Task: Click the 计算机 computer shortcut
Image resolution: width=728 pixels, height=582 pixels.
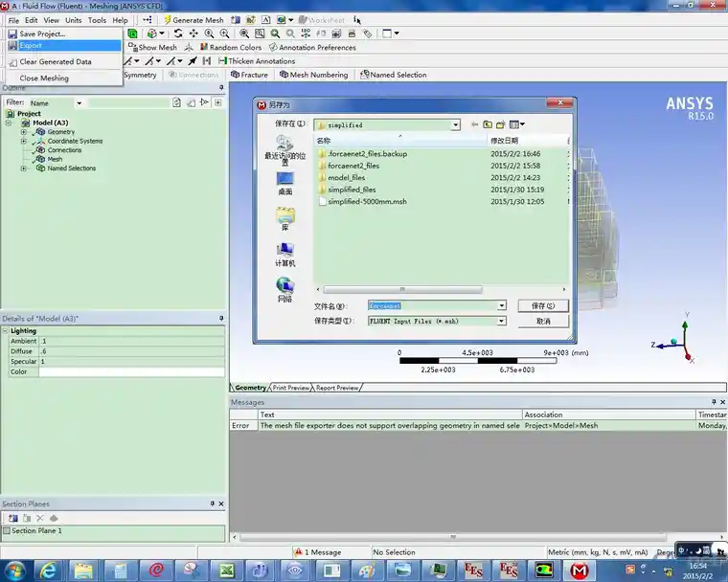Action: (x=285, y=255)
